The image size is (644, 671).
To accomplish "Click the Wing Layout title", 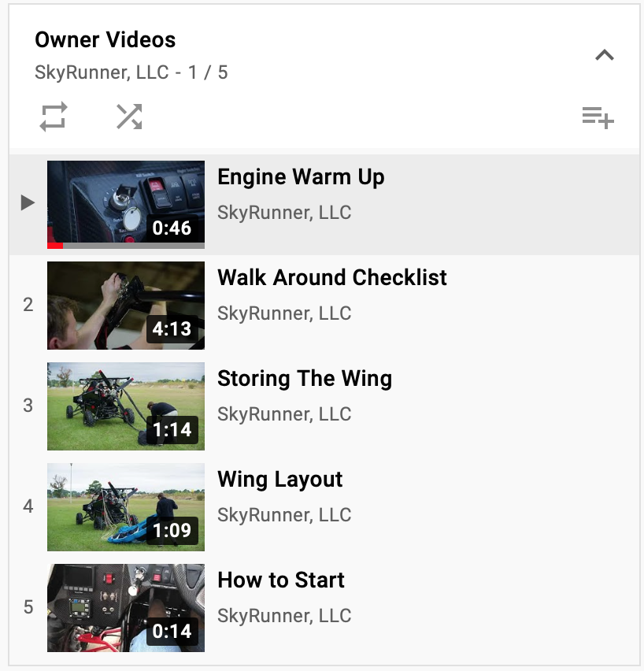I will pos(279,480).
